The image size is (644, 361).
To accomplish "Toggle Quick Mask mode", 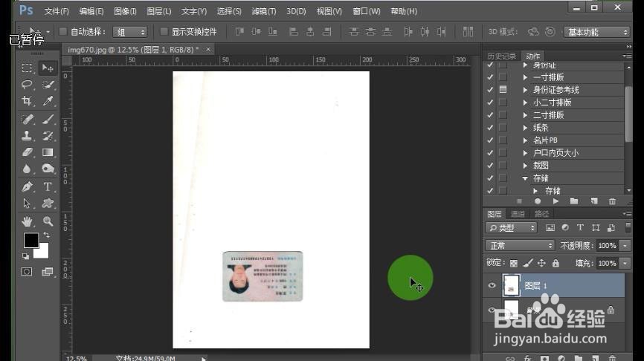I will click(27, 272).
